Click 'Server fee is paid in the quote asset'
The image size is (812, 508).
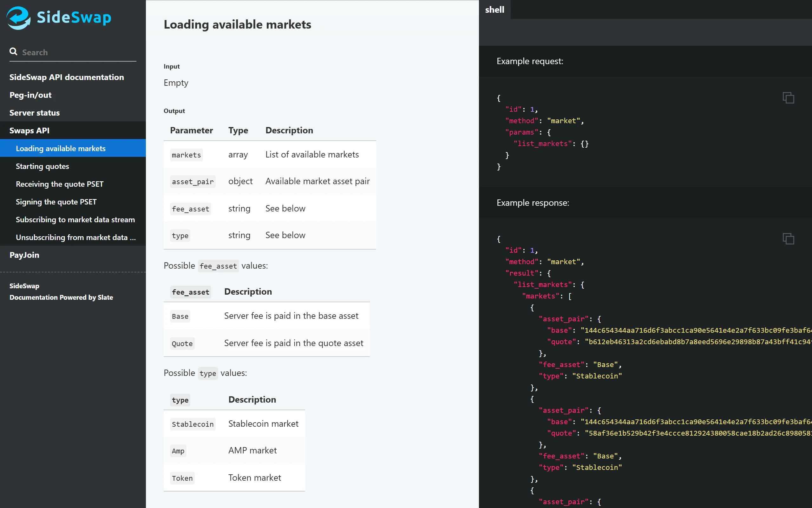point(294,343)
